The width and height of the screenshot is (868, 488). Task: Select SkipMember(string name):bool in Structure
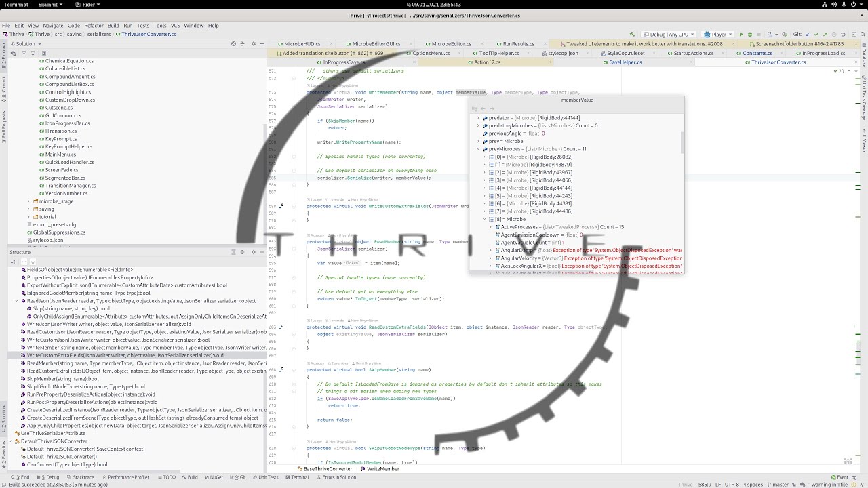[62, 379]
